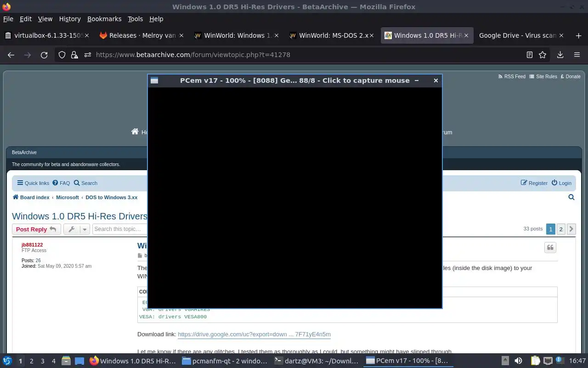The image size is (588, 368).
Task: Toggle reader view in address bar
Action: (529, 55)
